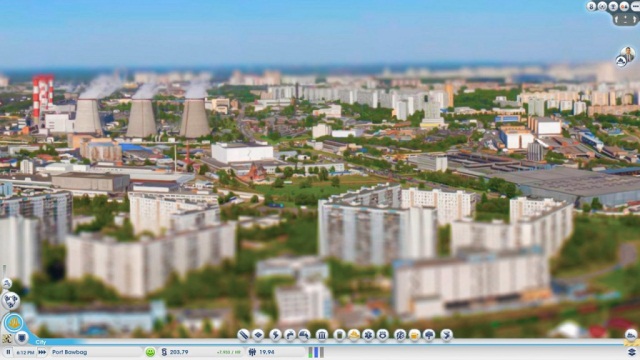The height and width of the screenshot is (360, 640).
Task: Open the Water faucet menu
Action: [290, 335]
